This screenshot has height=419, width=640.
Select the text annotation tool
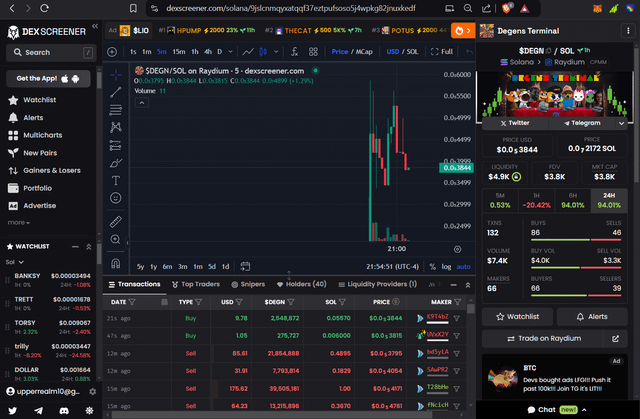coord(116,180)
